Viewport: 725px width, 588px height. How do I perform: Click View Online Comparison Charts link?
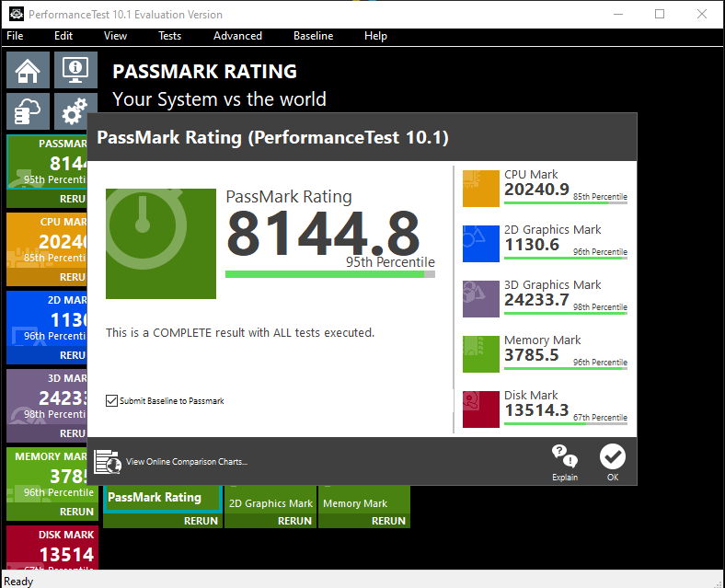point(187,462)
